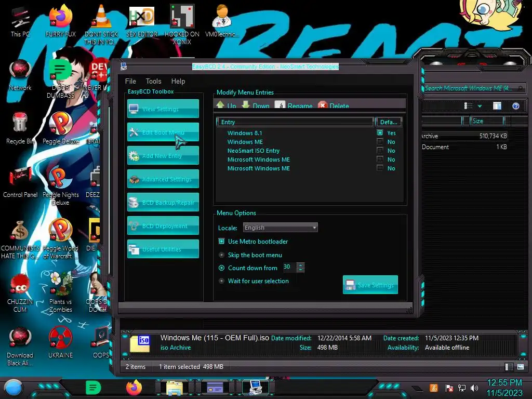The height and width of the screenshot is (399, 532).
Task: Open the Help menu in EasyBCD
Action: 178,81
